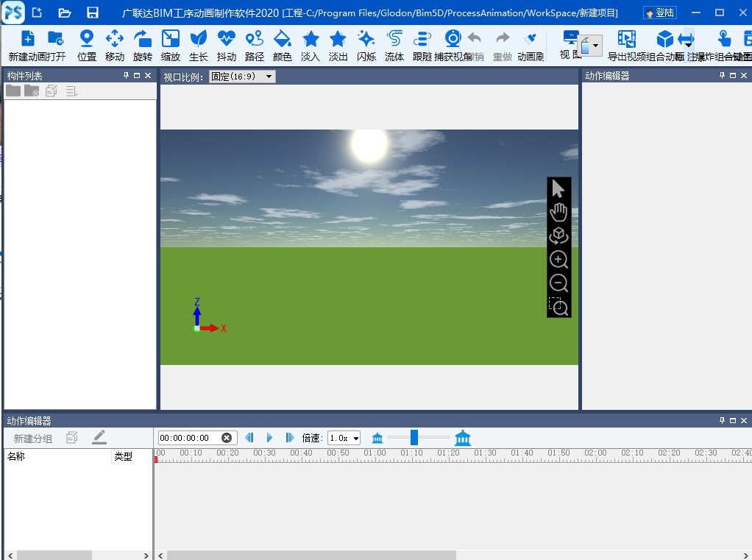The width and height of the screenshot is (752, 560).
Task: Toggle pin on right 动作编辑器 panel
Action: point(721,76)
